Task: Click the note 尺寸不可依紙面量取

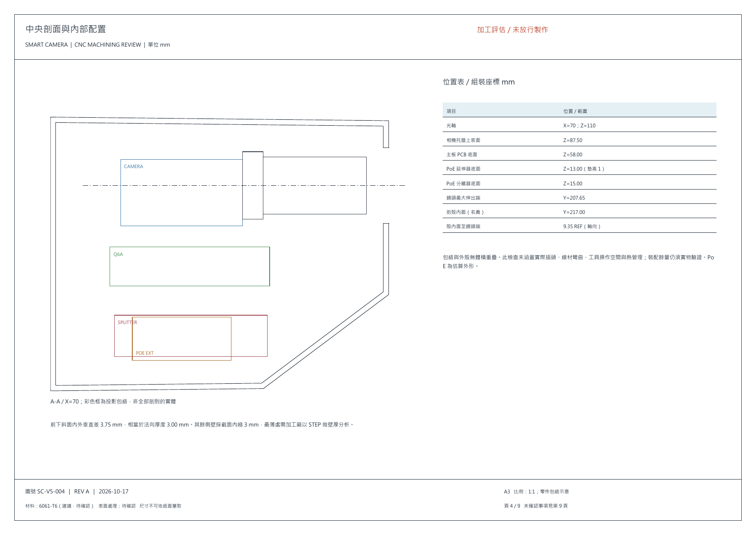Action: pyautogui.click(x=160, y=506)
